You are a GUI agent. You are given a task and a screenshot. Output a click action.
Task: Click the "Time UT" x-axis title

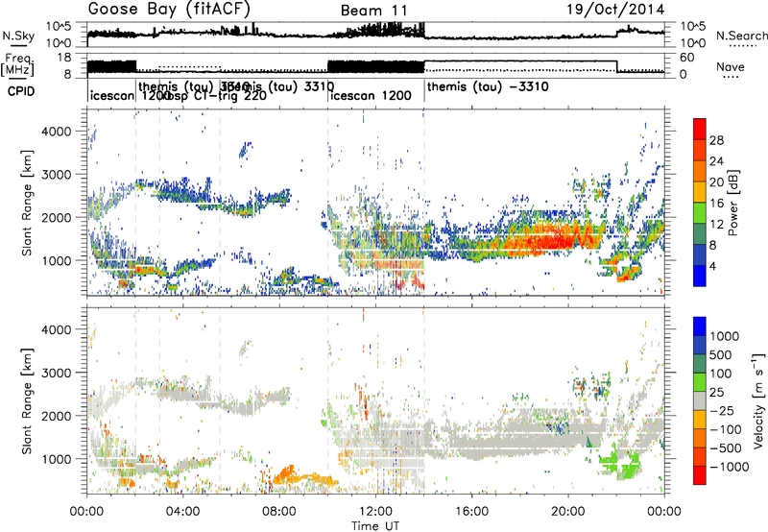375,526
